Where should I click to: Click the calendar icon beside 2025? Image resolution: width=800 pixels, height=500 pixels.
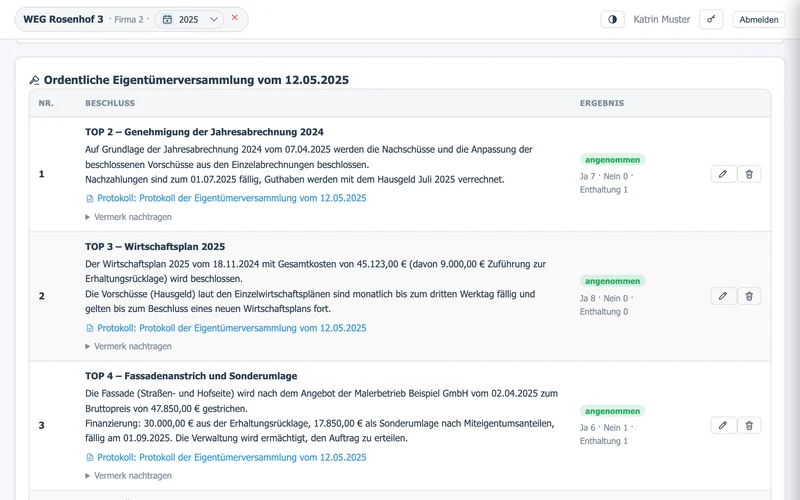click(x=167, y=19)
